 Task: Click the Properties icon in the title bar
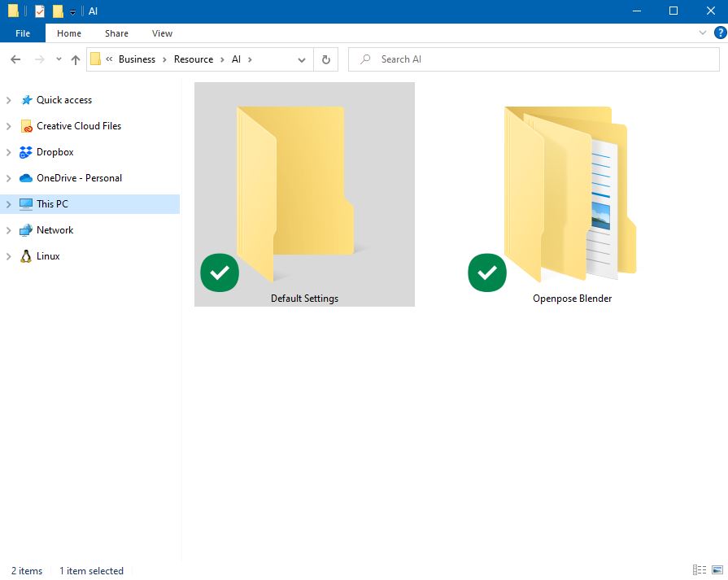[40, 11]
